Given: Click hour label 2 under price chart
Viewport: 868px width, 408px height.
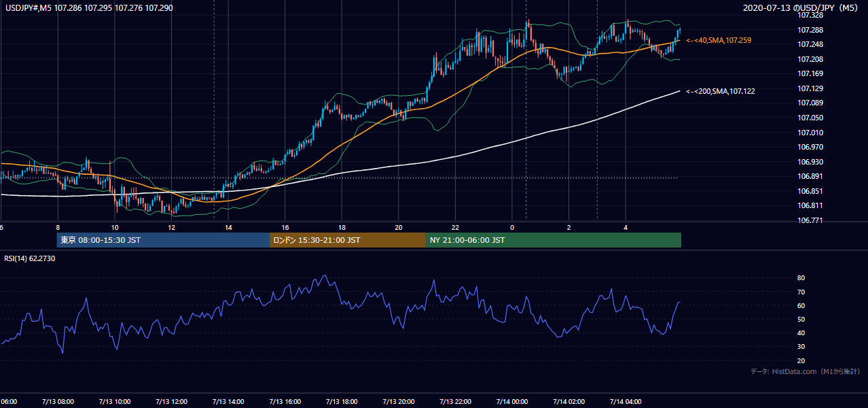Looking at the screenshot, I should point(569,227).
